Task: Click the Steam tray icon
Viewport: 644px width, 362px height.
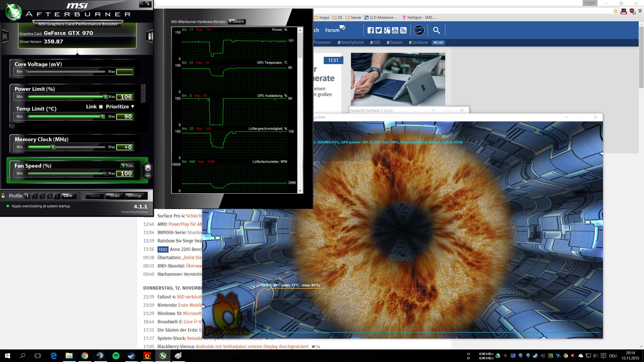Action: click(535, 356)
